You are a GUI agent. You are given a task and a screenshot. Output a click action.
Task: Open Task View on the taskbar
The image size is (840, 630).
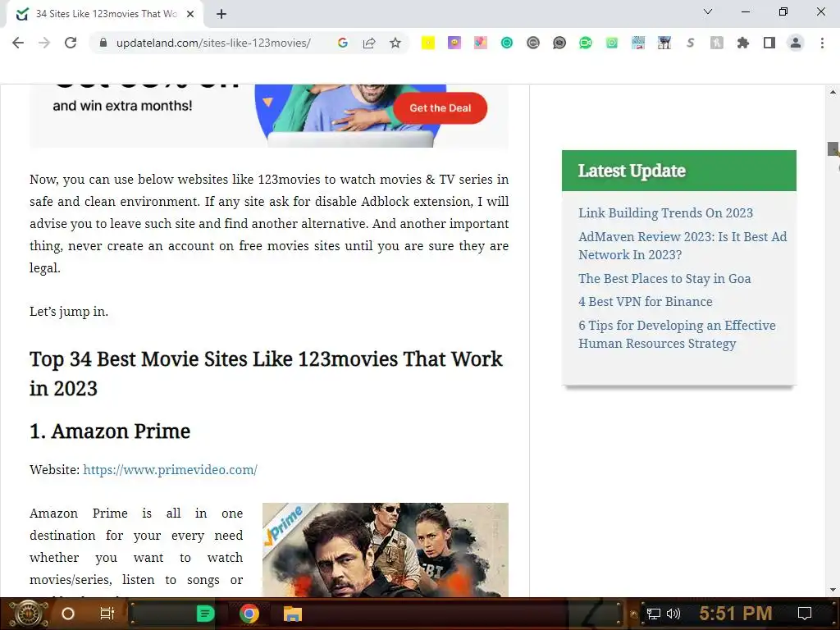tap(107, 614)
